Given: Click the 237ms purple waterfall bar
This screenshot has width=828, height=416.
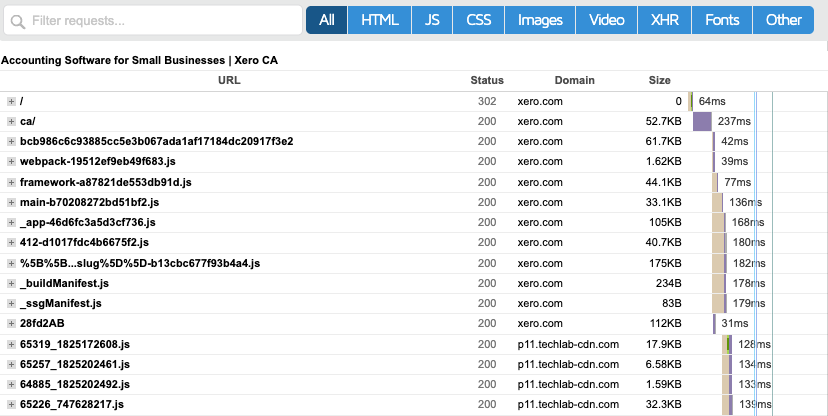Looking at the screenshot, I should click(x=702, y=121).
